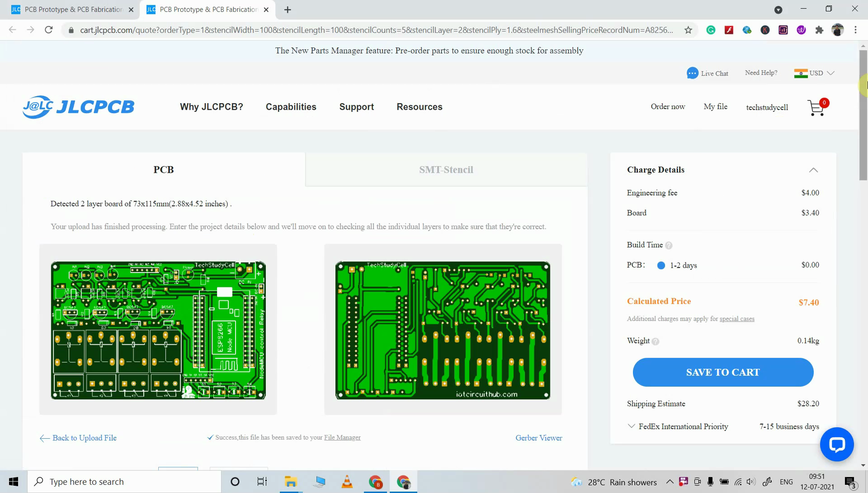Expand FedEx International Priority shipping details

pyautogui.click(x=631, y=426)
